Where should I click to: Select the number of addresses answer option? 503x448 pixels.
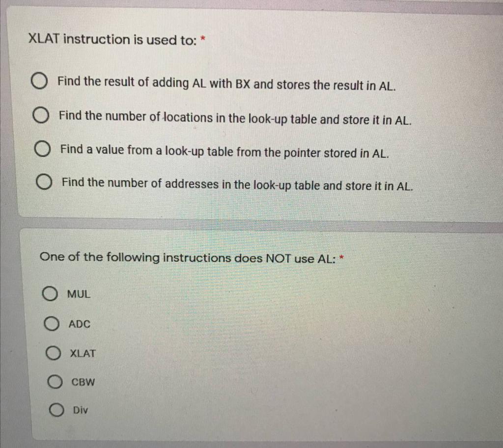pos(44,183)
